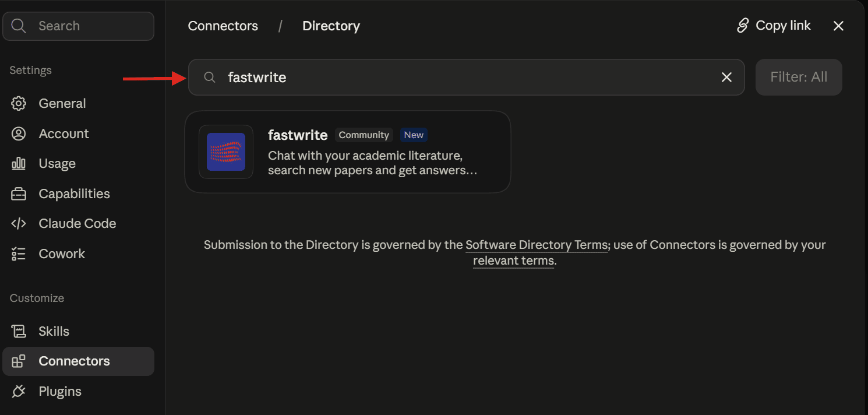868x415 pixels.
Task: Click the chain link icon
Action: (743, 26)
